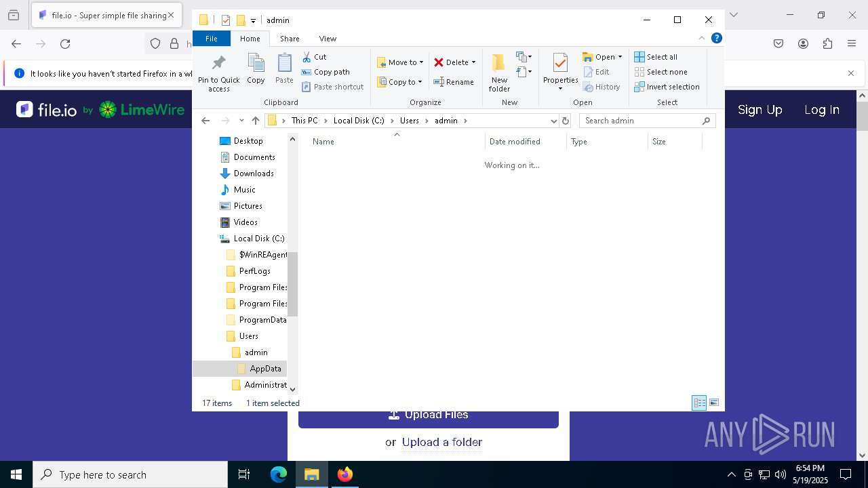868x488 pixels.
Task: Switch to the View ribbon tab
Action: pos(328,39)
